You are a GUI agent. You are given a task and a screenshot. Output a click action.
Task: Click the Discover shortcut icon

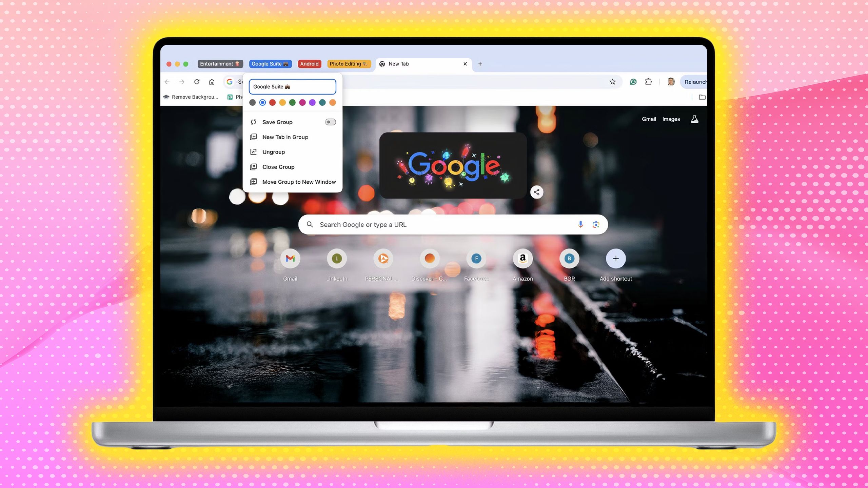coord(429,258)
